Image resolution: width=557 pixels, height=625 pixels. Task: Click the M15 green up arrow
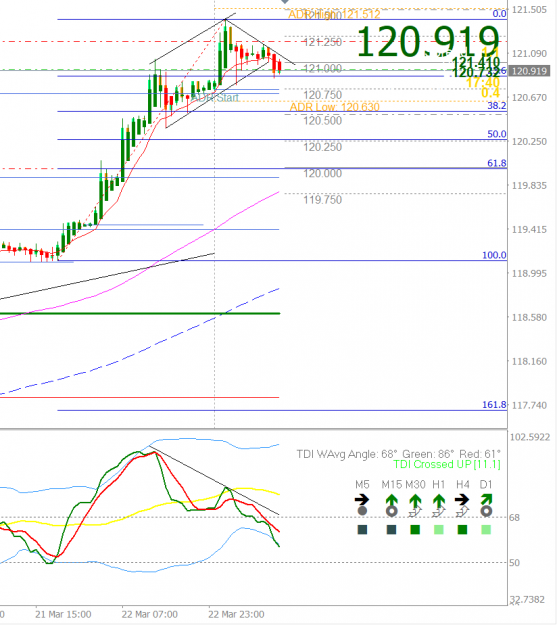click(392, 499)
